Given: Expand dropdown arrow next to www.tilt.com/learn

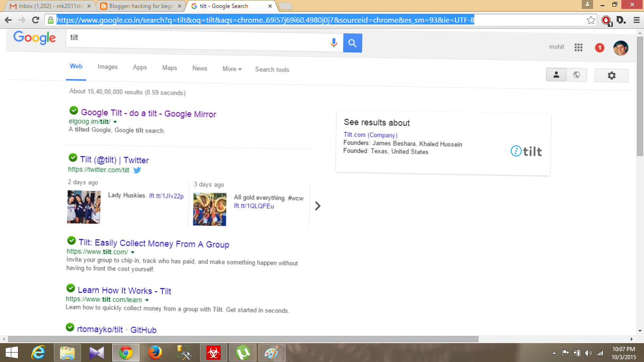Looking at the screenshot, I should pyautogui.click(x=147, y=300).
